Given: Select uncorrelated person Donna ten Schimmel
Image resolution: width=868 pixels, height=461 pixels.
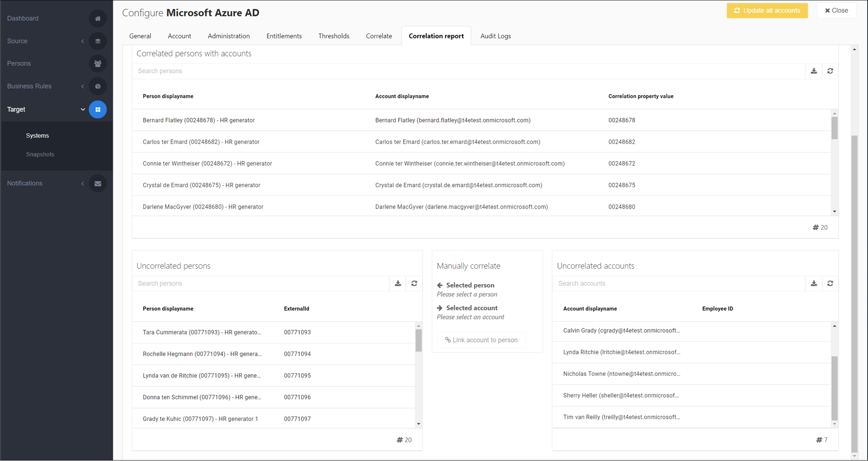Looking at the screenshot, I should tap(274, 398).
